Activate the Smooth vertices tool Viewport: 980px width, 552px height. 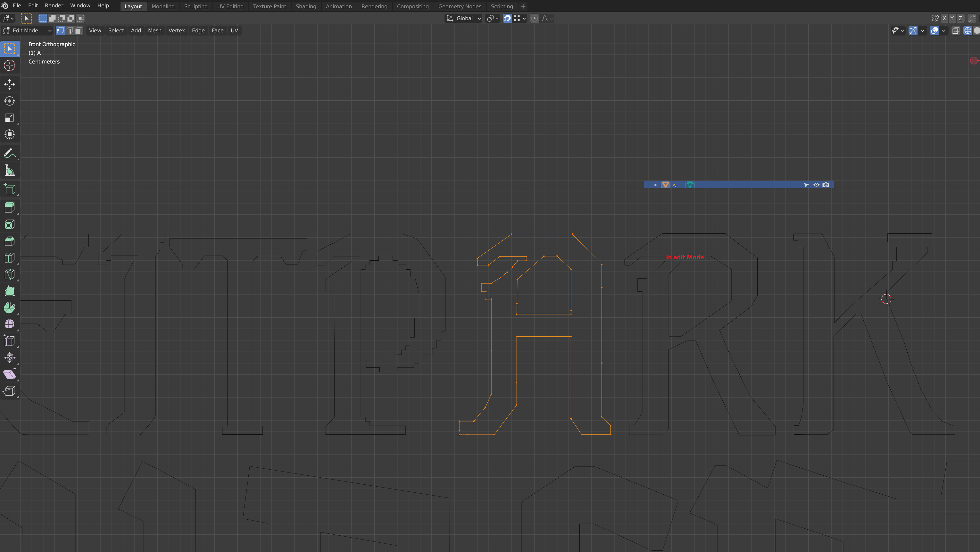10,324
